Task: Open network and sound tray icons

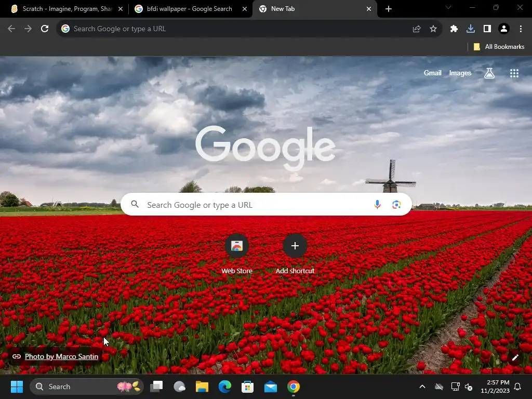Action: pos(462,387)
